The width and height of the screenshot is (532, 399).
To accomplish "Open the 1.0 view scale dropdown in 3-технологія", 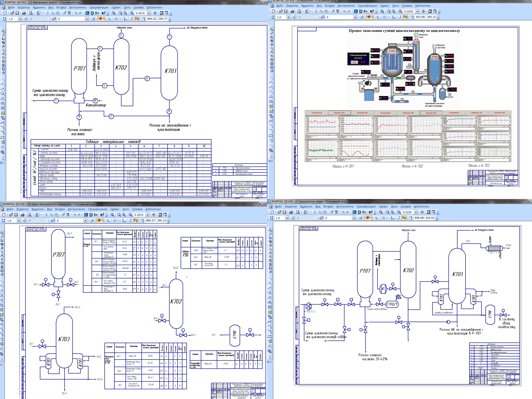I will pyautogui.click(x=288, y=17).
